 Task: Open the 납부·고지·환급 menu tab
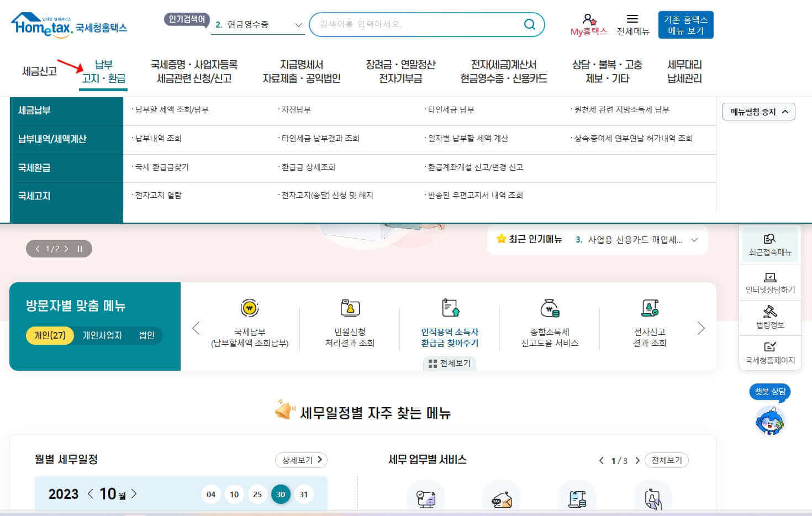pos(103,71)
